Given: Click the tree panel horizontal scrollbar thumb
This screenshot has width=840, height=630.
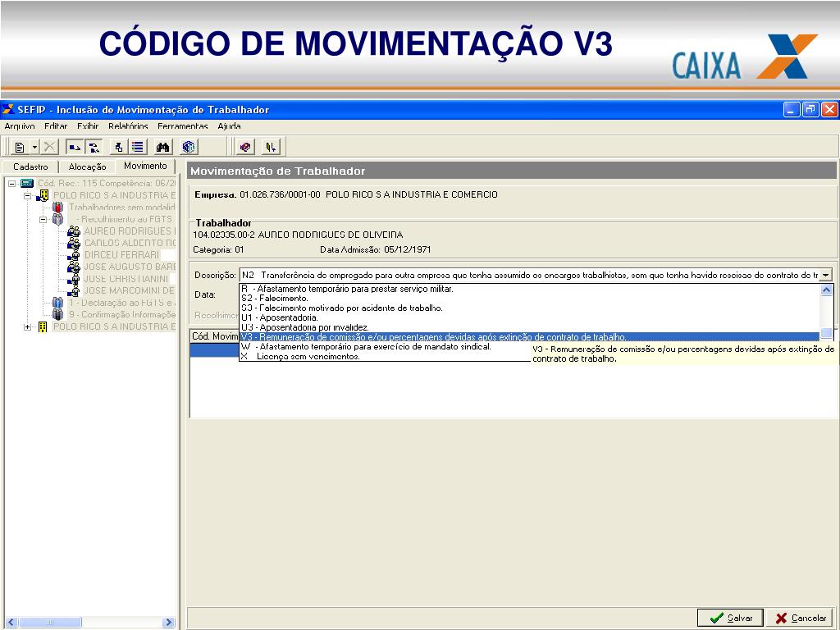Looking at the screenshot, I should coord(50,622).
